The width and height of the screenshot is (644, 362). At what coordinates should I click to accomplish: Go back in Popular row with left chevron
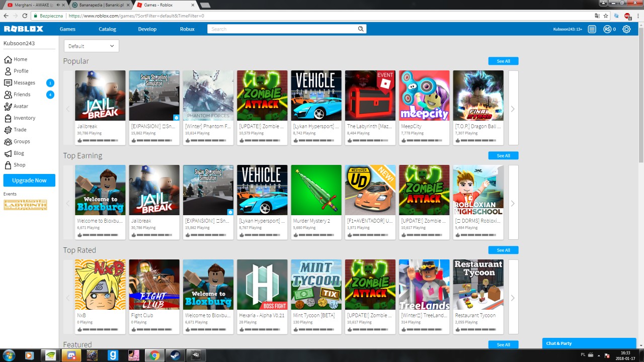click(x=68, y=109)
